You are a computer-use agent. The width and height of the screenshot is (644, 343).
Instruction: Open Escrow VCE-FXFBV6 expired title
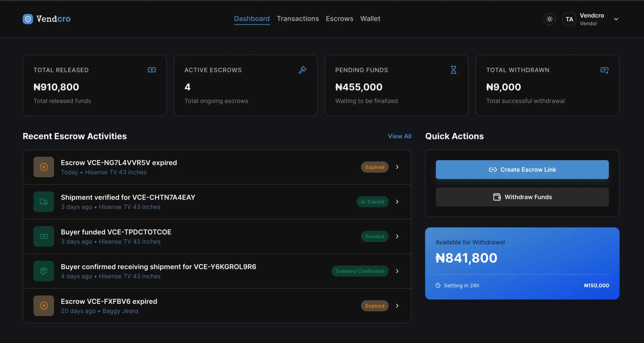point(109,301)
